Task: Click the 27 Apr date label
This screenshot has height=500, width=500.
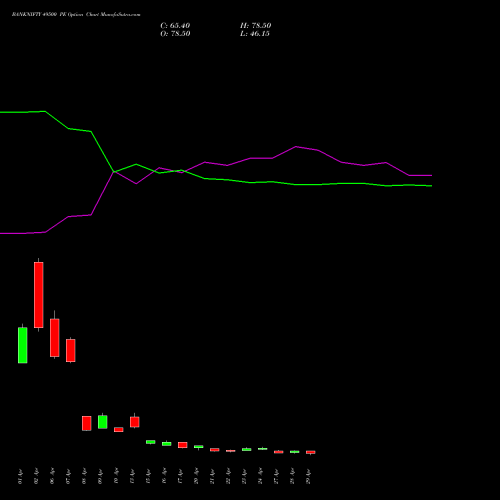Action: click(x=276, y=476)
